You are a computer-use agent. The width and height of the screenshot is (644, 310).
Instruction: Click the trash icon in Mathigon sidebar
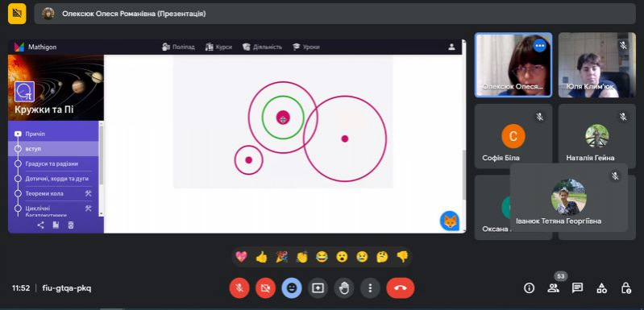coord(71,225)
